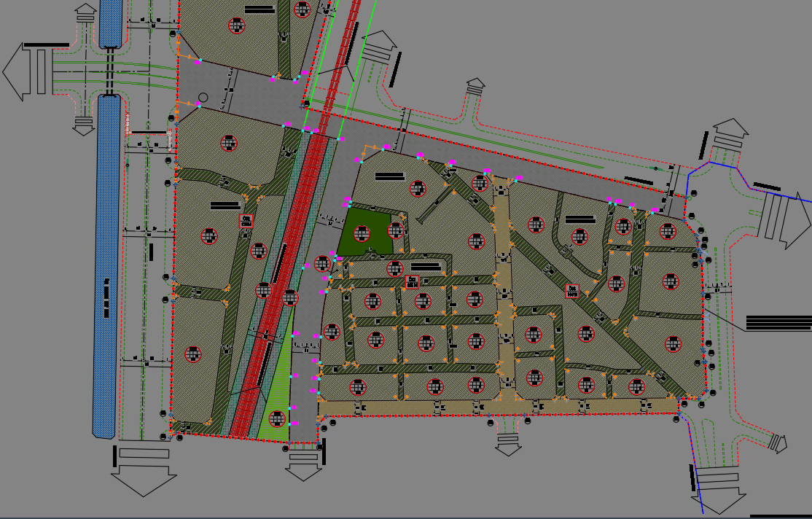Select the multi-line text callout at right edge
The height and width of the screenshot is (519, 812).
(x=778, y=323)
